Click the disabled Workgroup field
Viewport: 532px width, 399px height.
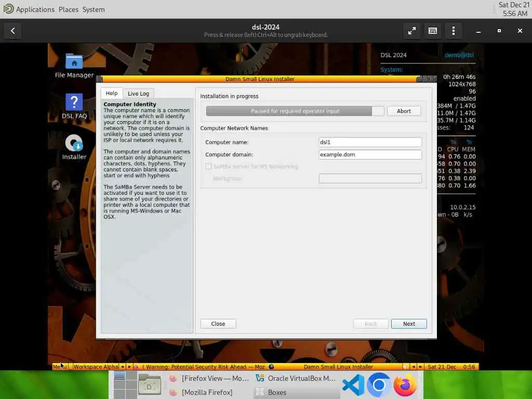[x=370, y=179]
